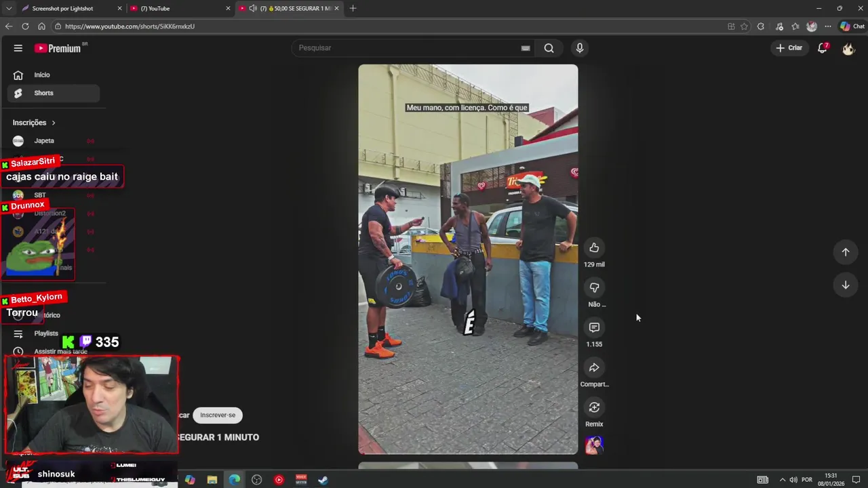Open Microsoft Edge from the taskbar

pyautogui.click(x=234, y=480)
